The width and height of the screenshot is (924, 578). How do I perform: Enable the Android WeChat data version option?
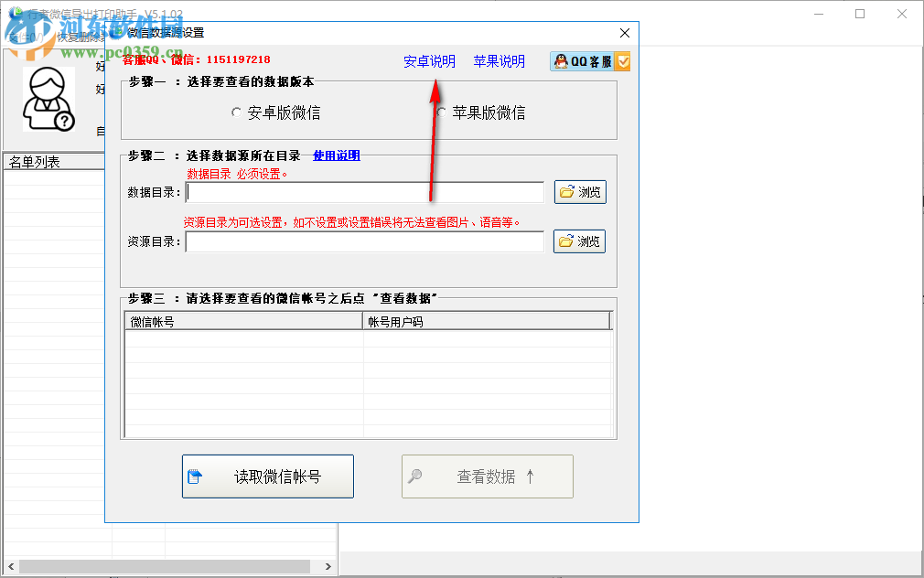tap(236, 113)
